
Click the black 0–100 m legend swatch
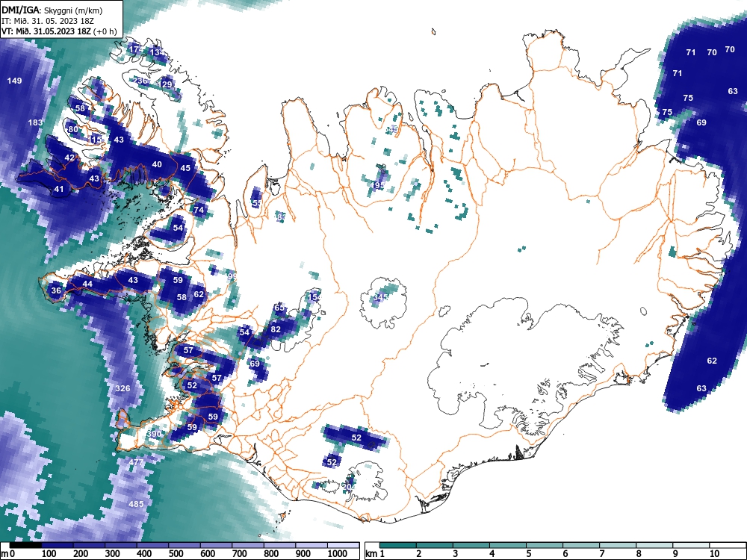pyautogui.click(x=25, y=545)
